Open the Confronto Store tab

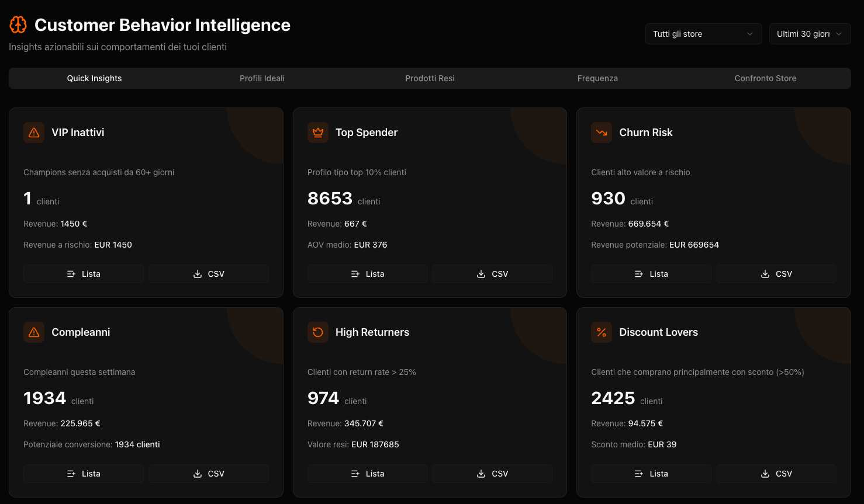click(765, 78)
